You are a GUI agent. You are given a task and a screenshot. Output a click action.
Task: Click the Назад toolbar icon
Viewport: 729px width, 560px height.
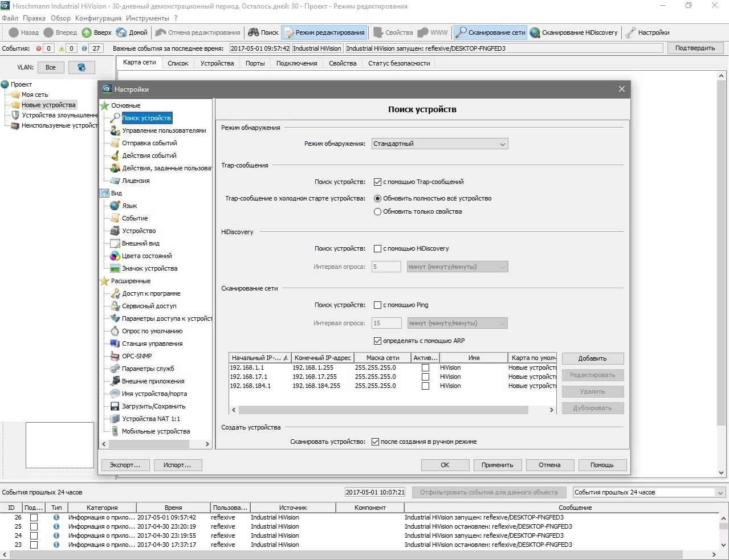(14, 32)
